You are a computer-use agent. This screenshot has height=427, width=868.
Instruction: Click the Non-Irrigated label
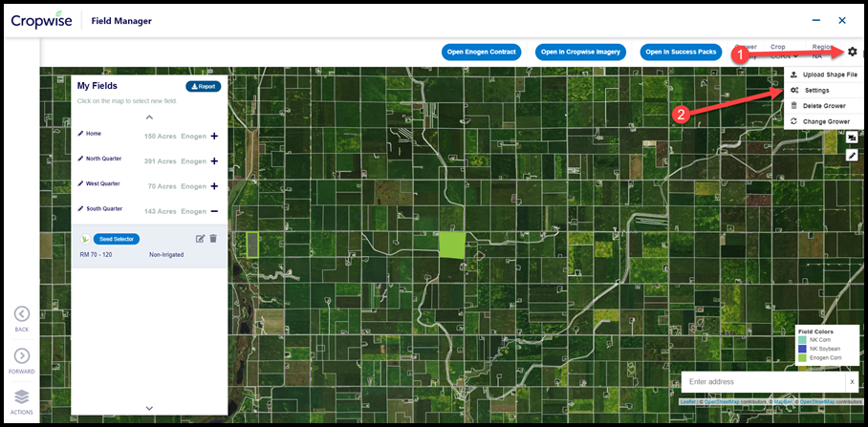pos(166,255)
